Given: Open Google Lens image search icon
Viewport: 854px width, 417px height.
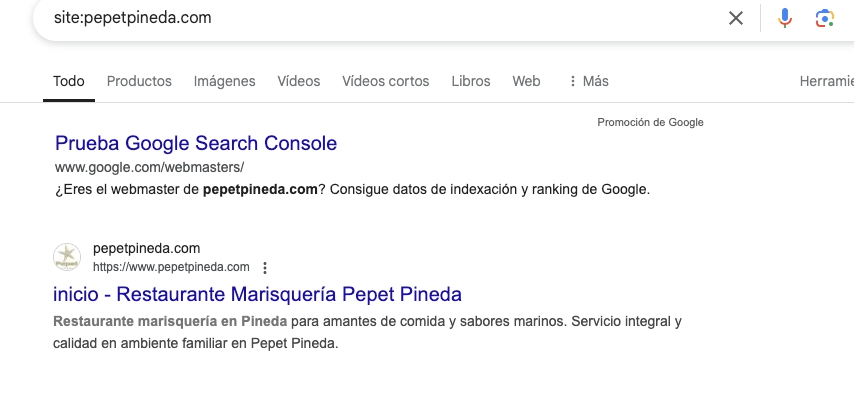Looking at the screenshot, I should tap(825, 18).
